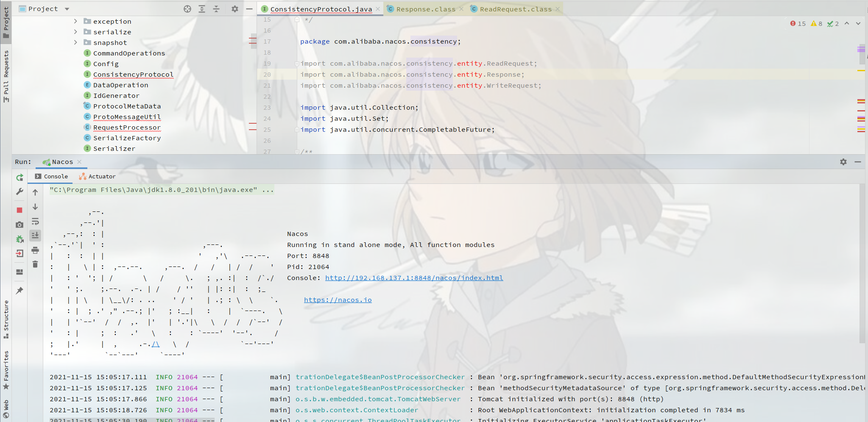Open the Project view dropdown

point(67,9)
